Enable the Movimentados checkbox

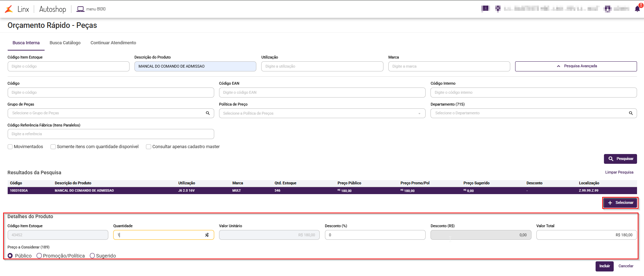coord(10,147)
